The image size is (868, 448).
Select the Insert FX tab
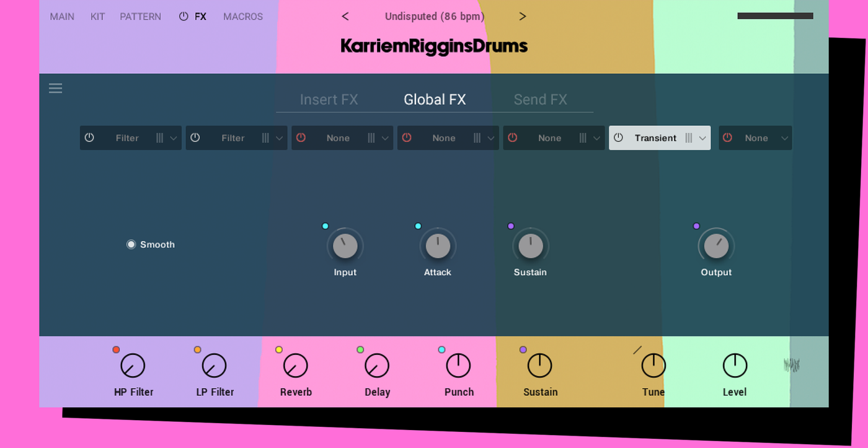pos(329,100)
